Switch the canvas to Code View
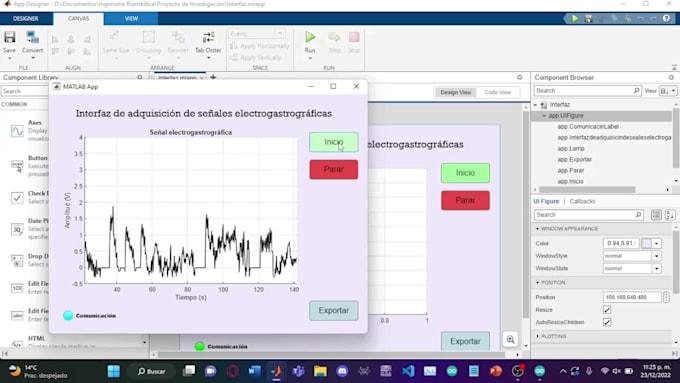This screenshot has height=383, width=680. point(497,92)
